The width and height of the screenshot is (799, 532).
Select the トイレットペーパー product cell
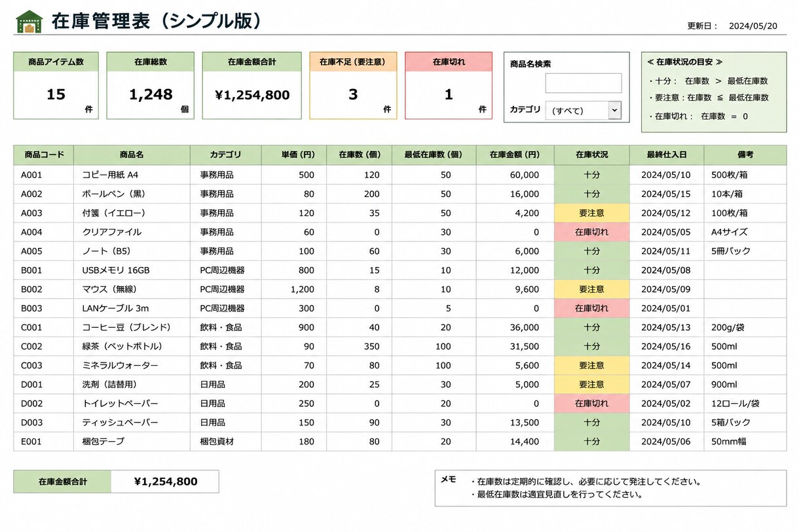pos(132,404)
